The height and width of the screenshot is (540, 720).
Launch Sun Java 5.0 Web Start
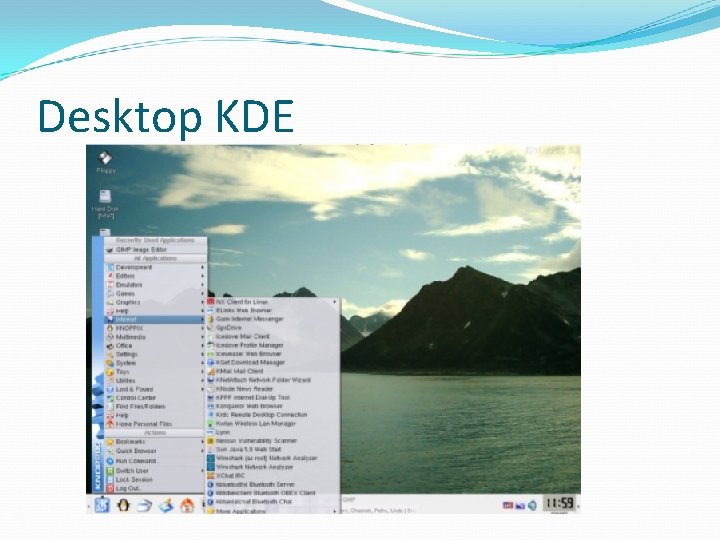tap(273, 450)
